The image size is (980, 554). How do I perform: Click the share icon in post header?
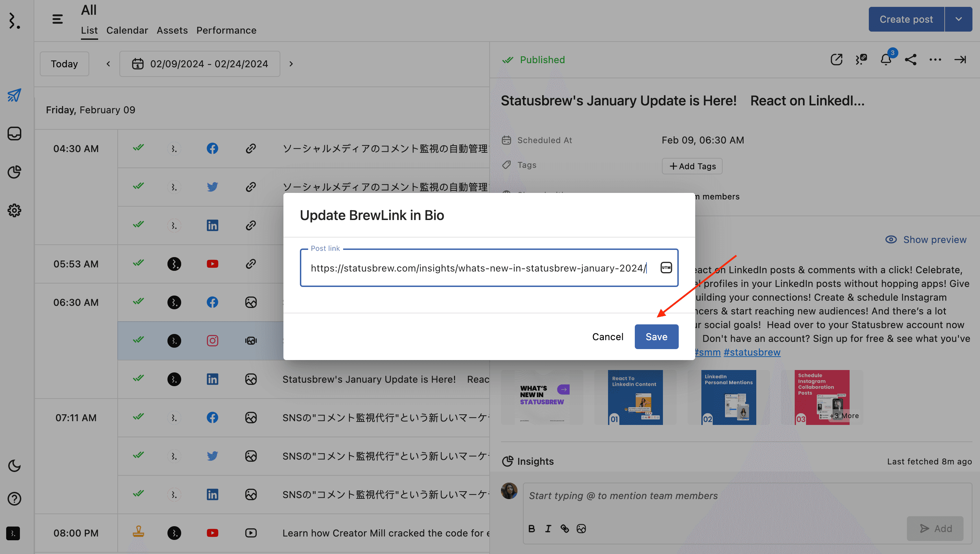click(x=911, y=60)
